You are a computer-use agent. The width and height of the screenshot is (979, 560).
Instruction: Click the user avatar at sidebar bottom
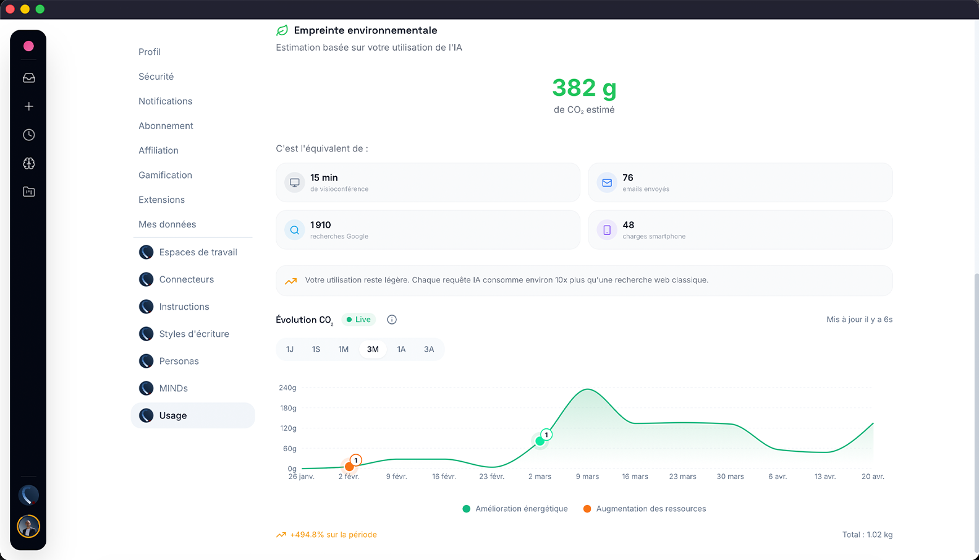[x=28, y=526]
